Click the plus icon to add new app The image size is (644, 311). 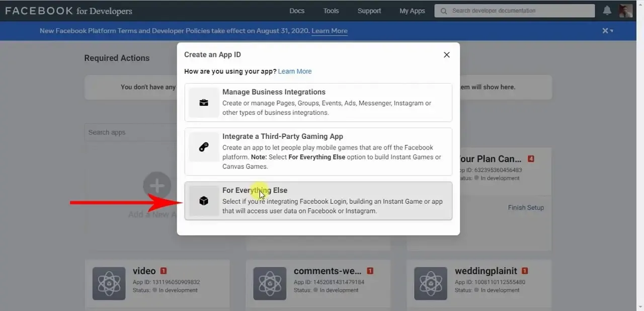coord(157,186)
